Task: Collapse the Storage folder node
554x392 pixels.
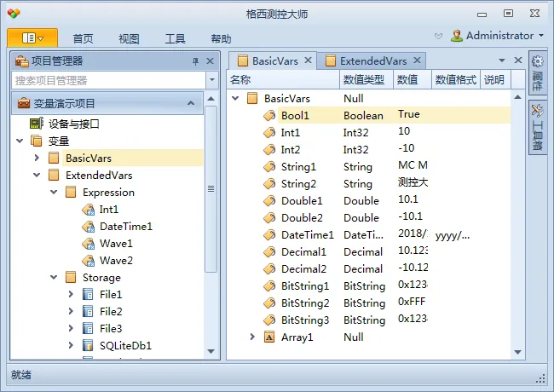Action: [54, 277]
